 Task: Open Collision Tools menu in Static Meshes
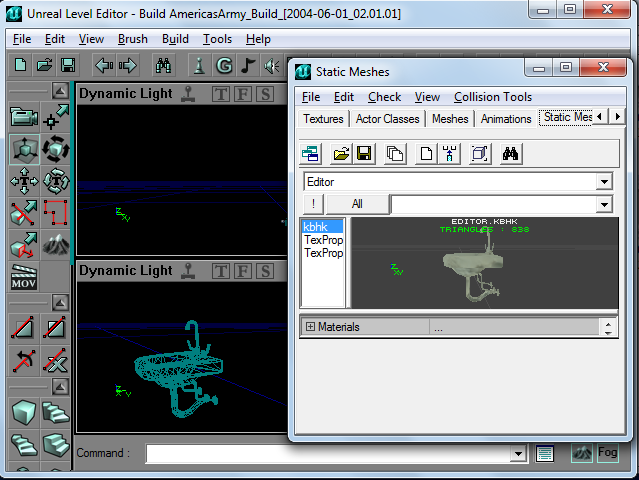point(493,97)
